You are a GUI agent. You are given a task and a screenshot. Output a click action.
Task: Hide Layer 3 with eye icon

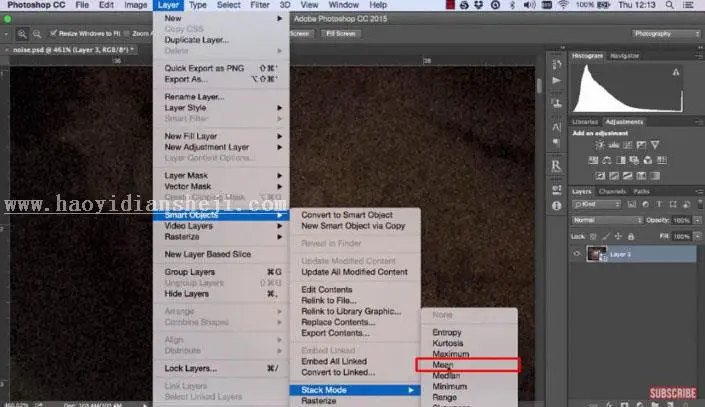tap(577, 254)
